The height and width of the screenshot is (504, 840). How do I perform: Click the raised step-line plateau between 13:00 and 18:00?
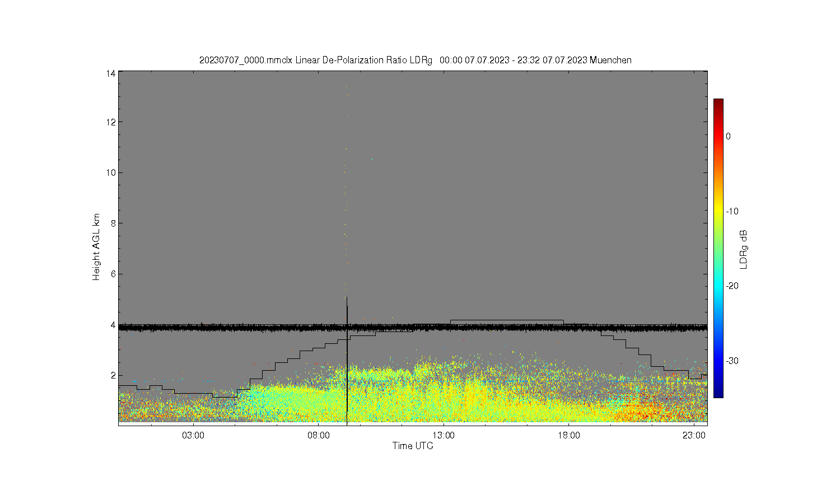click(x=507, y=320)
